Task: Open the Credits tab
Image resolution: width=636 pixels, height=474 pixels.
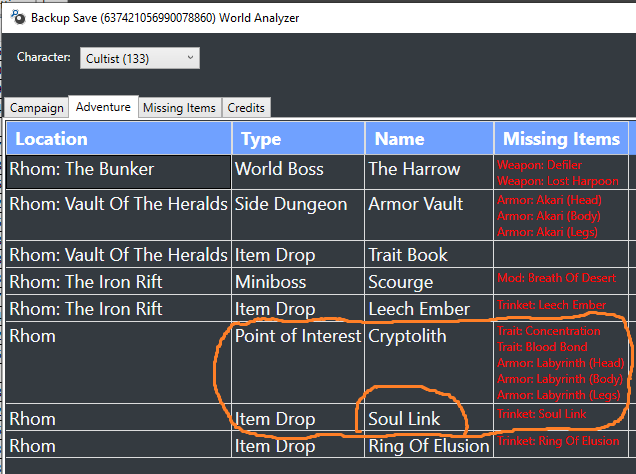Action: click(246, 108)
